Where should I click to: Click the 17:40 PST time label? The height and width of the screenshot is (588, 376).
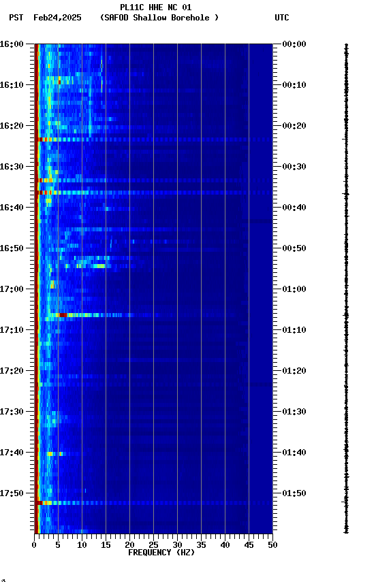(x=12, y=453)
